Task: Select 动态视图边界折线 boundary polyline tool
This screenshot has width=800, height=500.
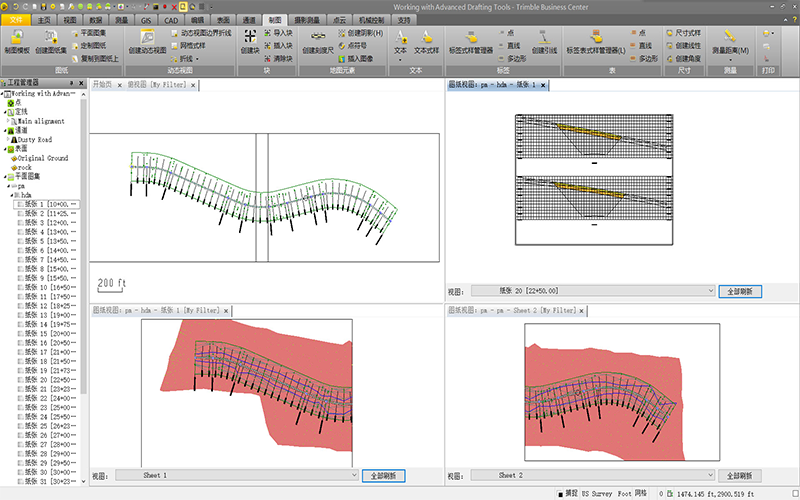Action: [201, 33]
